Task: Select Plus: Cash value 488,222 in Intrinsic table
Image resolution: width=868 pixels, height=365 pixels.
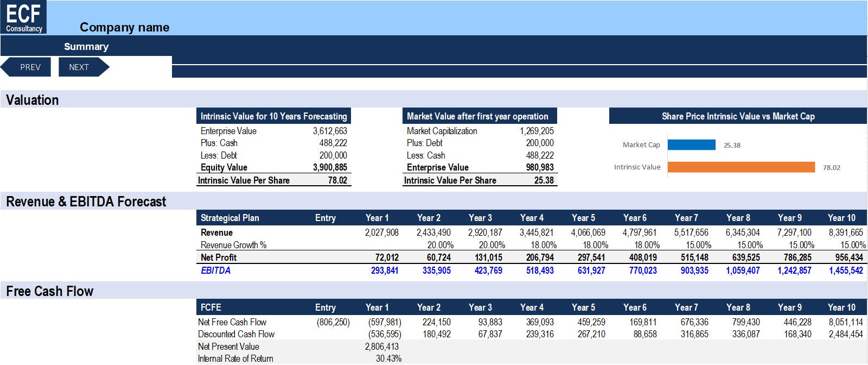Action: 333,143
